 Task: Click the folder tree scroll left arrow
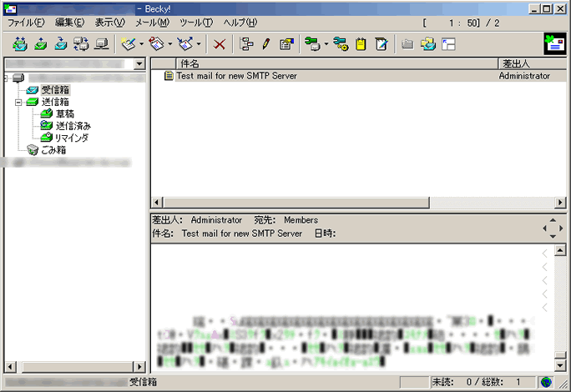click(x=10, y=366)
